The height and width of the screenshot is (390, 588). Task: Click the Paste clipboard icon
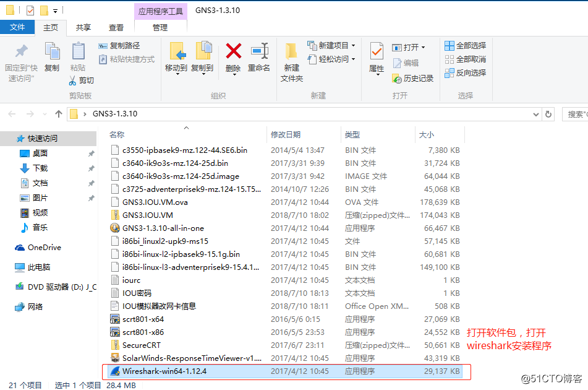tap(78, 51)
